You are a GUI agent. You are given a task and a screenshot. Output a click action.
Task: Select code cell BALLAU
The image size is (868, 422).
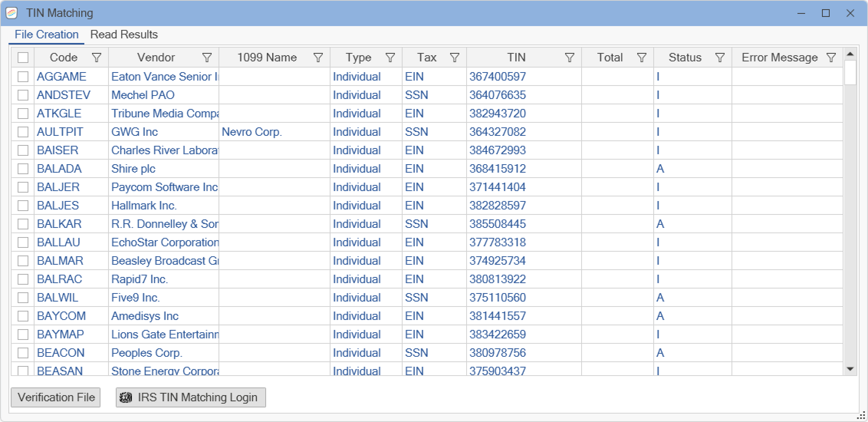[71, 242]
